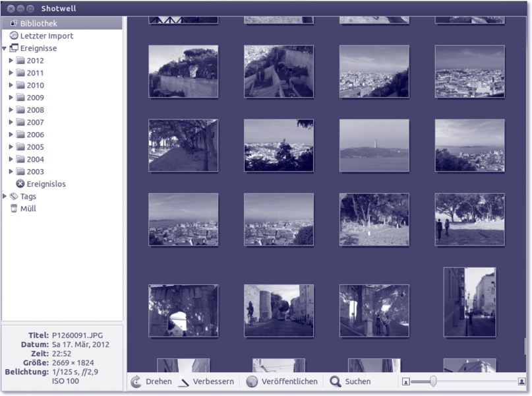Open Letzter Import in sidebar
532x396 pixels.
pyautogui.click(x=46, y=36)
